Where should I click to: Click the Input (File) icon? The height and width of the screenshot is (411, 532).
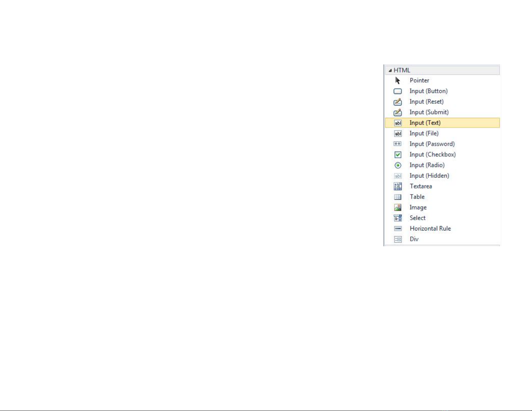coord(398,134)
